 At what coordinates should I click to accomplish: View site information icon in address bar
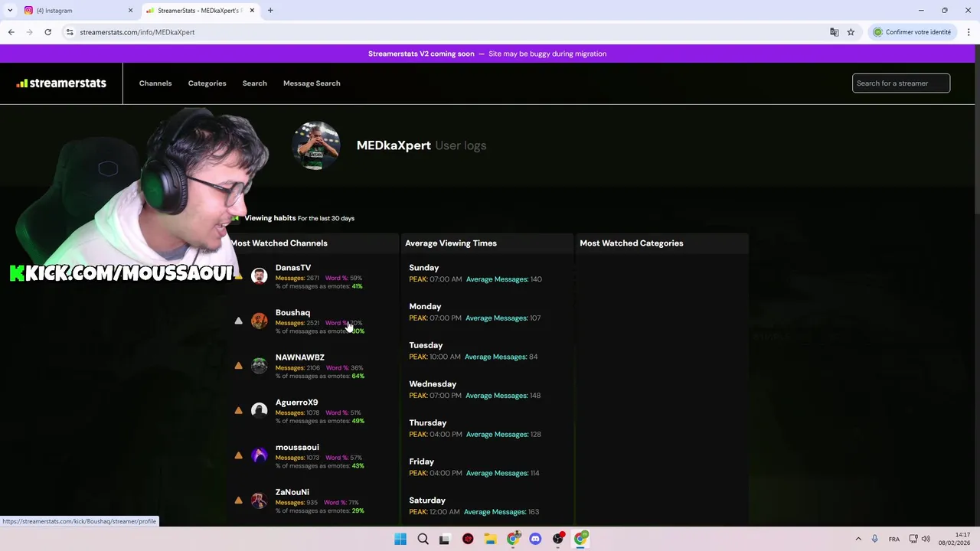70,32
